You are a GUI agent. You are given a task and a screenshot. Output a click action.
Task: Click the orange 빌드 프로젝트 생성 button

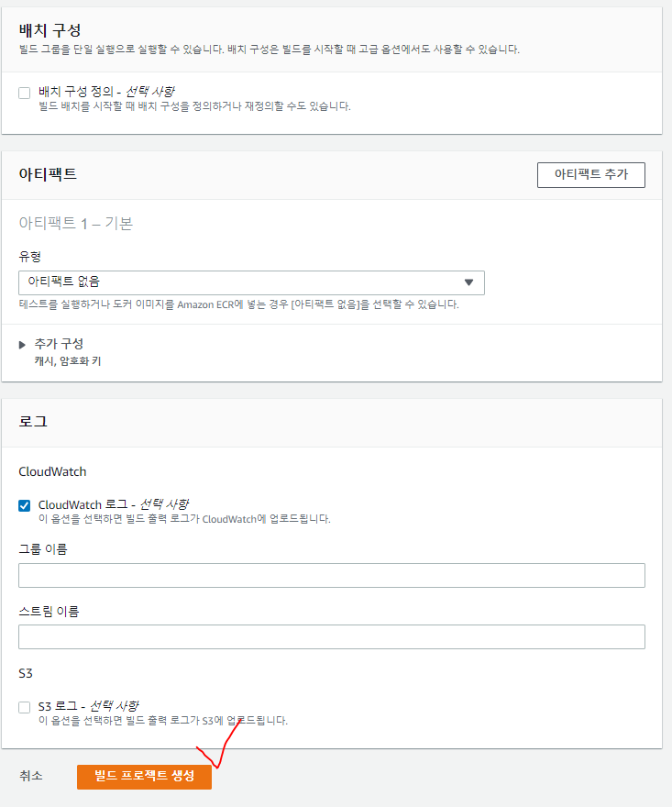tap(144, 776)
